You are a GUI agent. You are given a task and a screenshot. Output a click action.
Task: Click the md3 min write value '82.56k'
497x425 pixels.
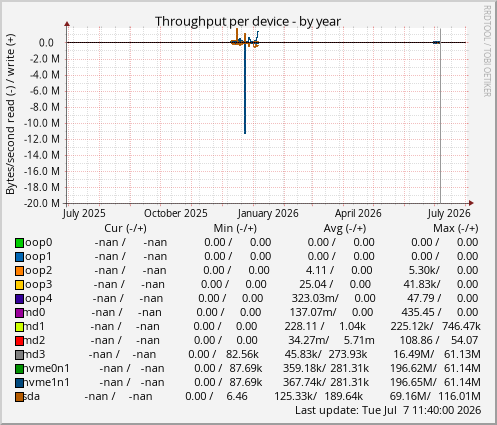pos(242,354)
